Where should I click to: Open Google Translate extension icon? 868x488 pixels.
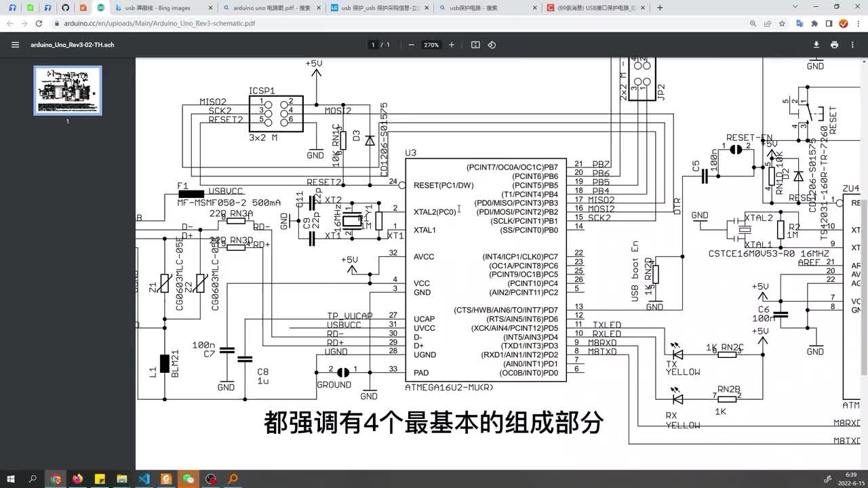pyautogui.click(x=800, y=23)
